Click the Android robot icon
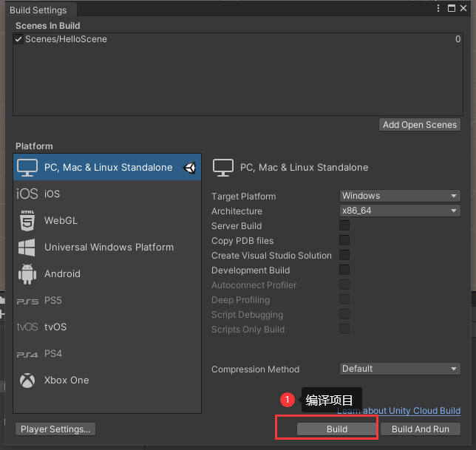 27,274
